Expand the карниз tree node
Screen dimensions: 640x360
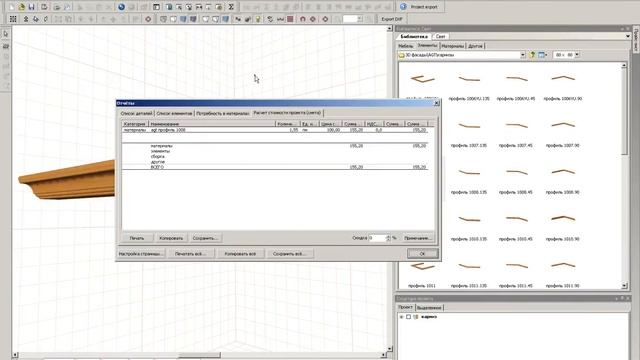pyautogui.click(x=402, y=317)
